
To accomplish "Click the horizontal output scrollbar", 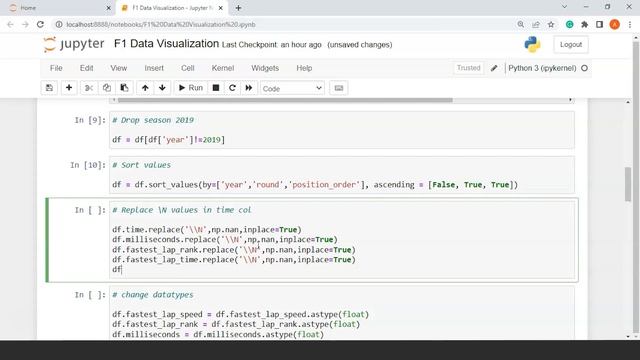I will (x=285, y=100).
